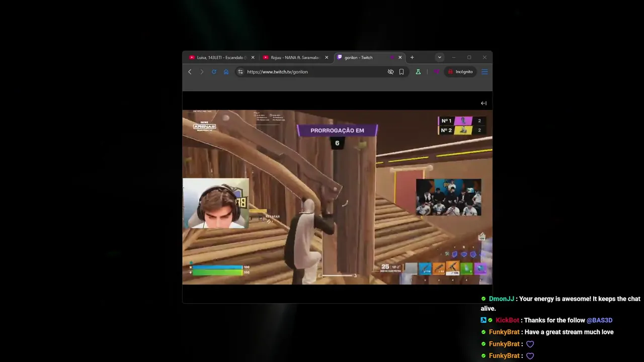Close the Rojuu - NANA tab

pyautogui.click(x=327, y=57)
